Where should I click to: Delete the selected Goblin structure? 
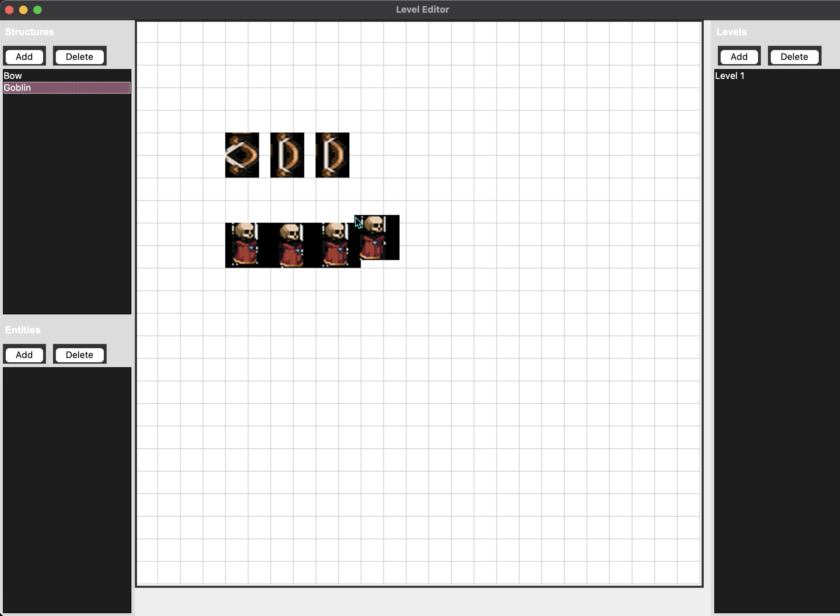pos(79,56)
